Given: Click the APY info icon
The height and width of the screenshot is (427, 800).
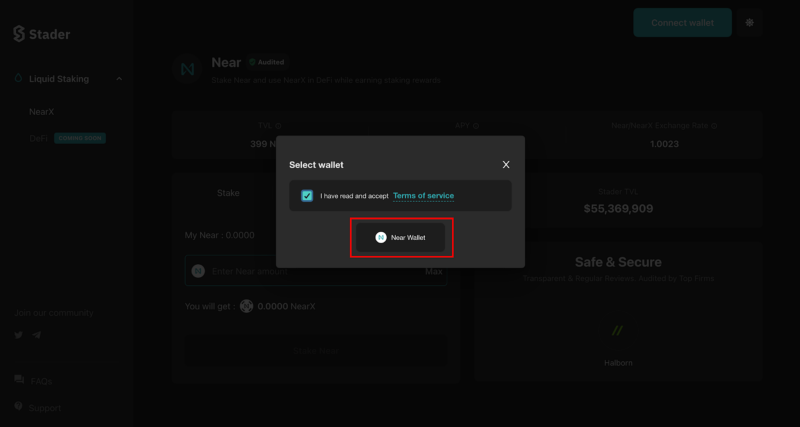Looking at the screenshot, I should pyautogui.click(x=476, y=126).
